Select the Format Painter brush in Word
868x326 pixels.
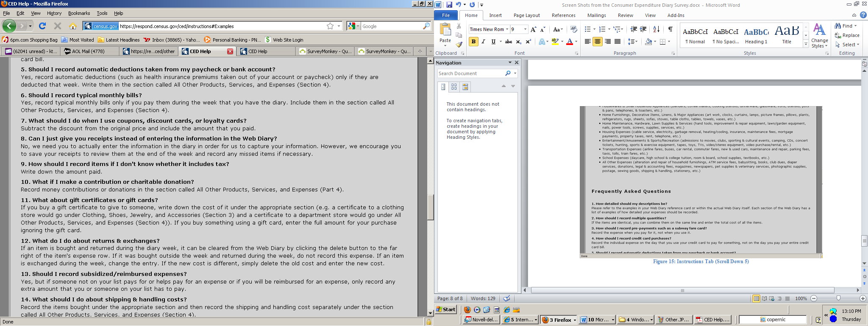coord(459,44)
